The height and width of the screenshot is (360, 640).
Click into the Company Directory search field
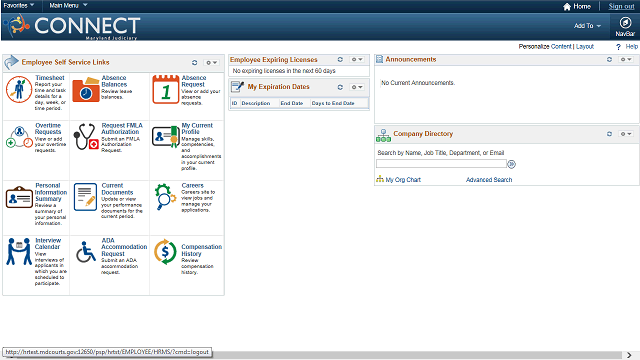441,164
